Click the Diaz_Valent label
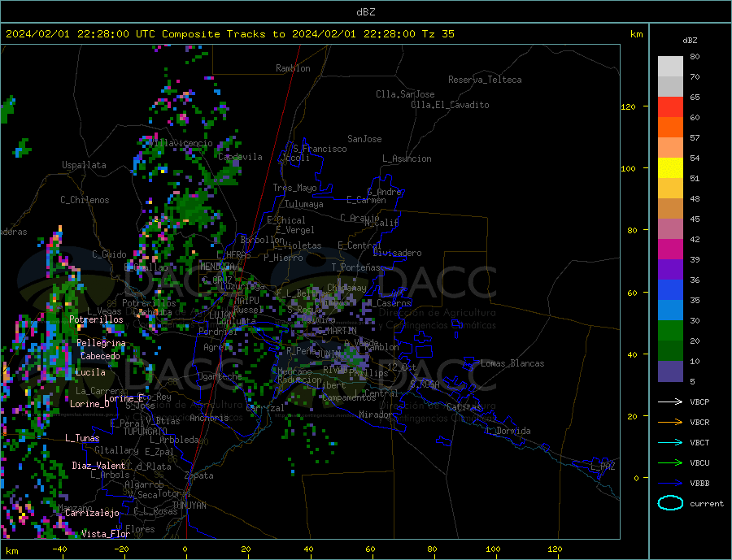Viewport: 732px width, 560px height. point(98,466)
